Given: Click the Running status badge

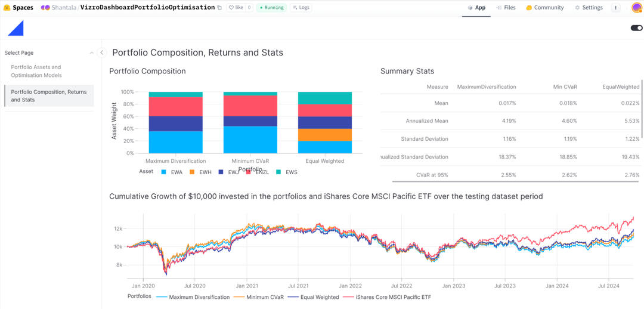Looking at the screenshot, I should click(x=271, y=8).
